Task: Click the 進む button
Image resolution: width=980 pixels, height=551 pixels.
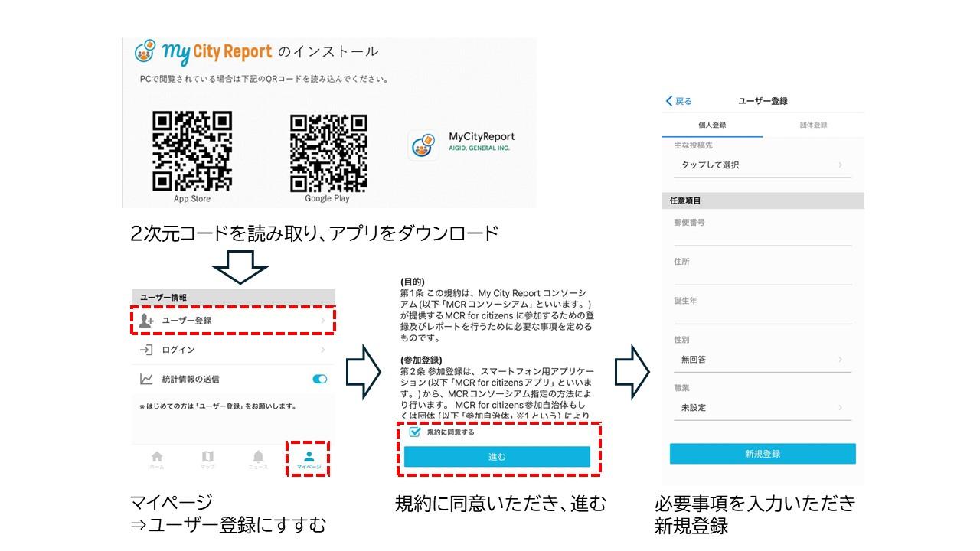Action: coord(497,457)
